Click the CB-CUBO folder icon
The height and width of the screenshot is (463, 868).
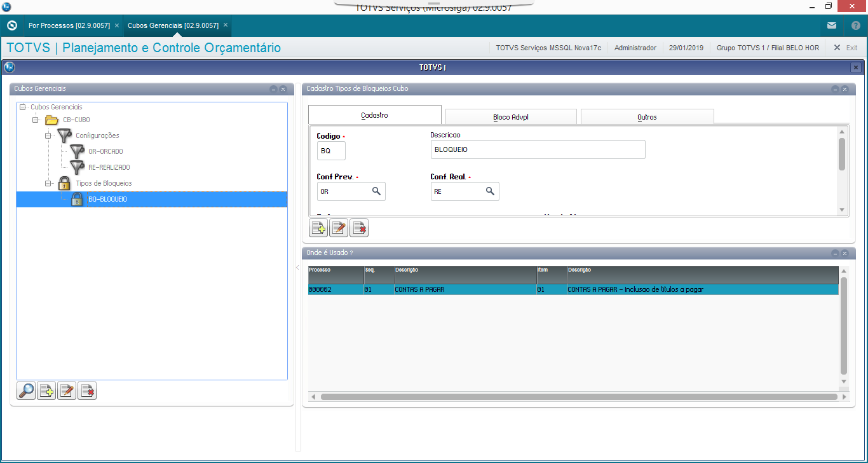(x=52, y=120)
